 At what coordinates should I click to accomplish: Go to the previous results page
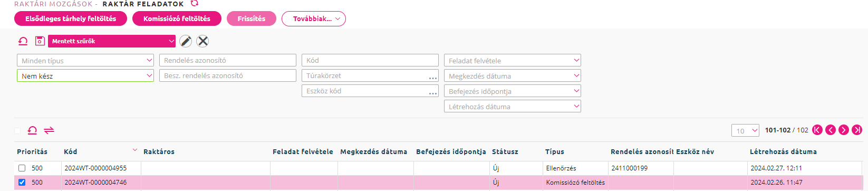coord(831,130)
